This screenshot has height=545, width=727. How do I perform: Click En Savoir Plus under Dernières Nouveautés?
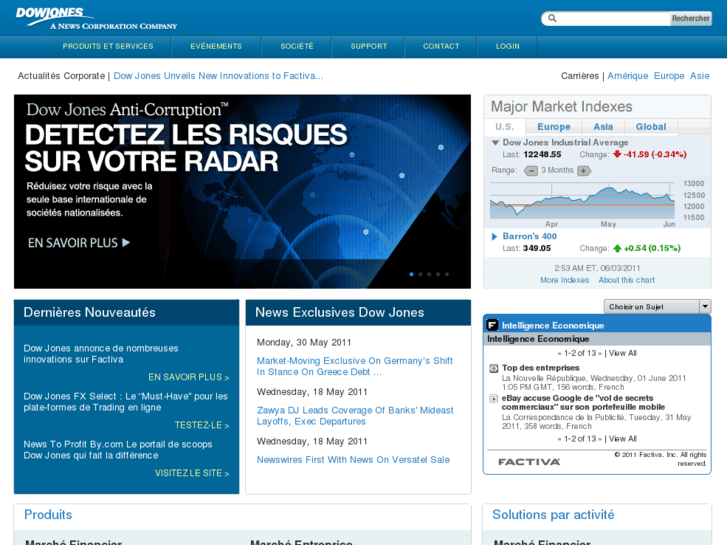point(189,377)
